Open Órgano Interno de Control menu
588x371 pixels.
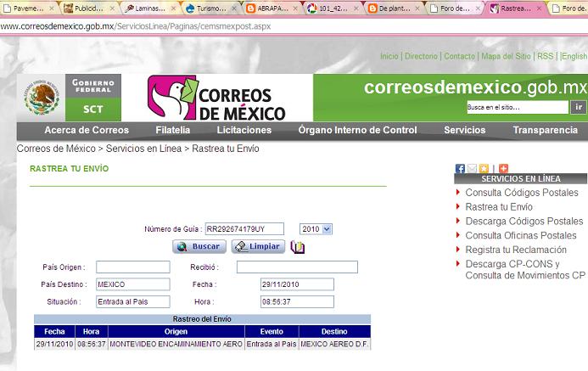358,130
